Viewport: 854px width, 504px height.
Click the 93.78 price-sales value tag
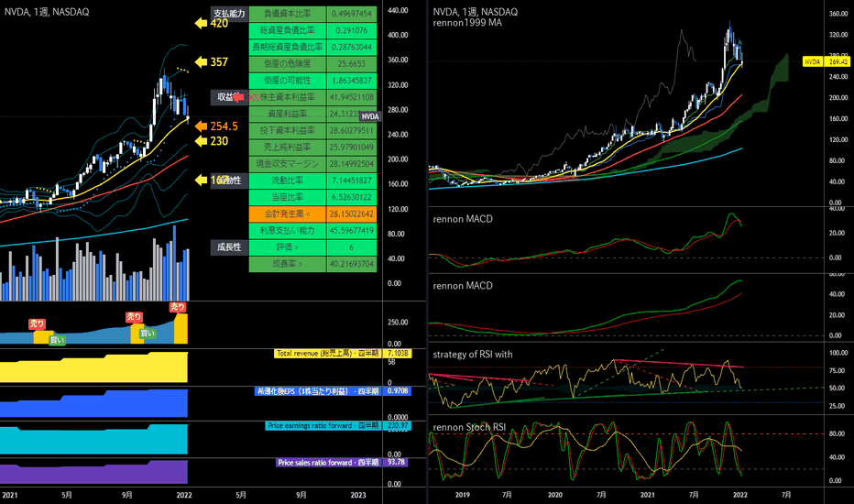tap(396, 462)
